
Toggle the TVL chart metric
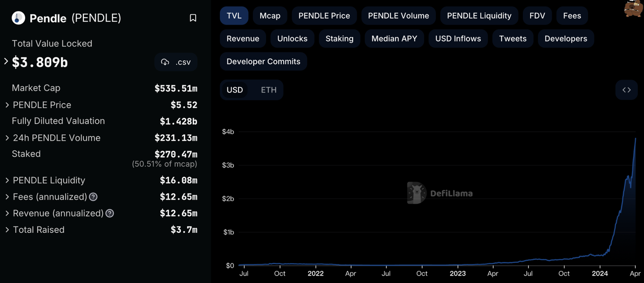pyautogui.click(x=234, y=16)
